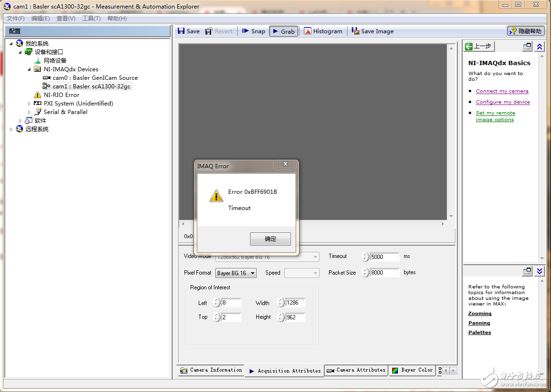Toggle the Grab continuous acquisition button

click(284, 31)
